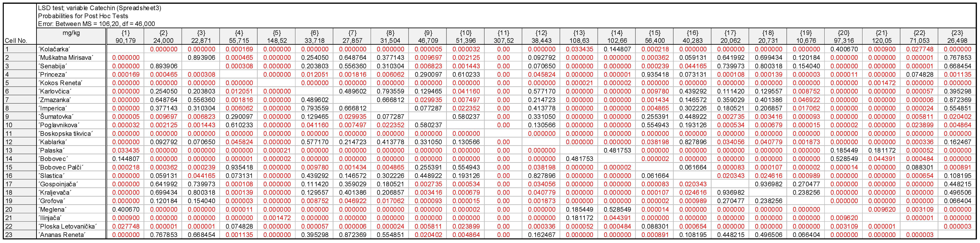This screenshot has width=980, height=243.
Task: Select 0.872369 in the Ananas Reneta row
Action: tap(352, 235)
